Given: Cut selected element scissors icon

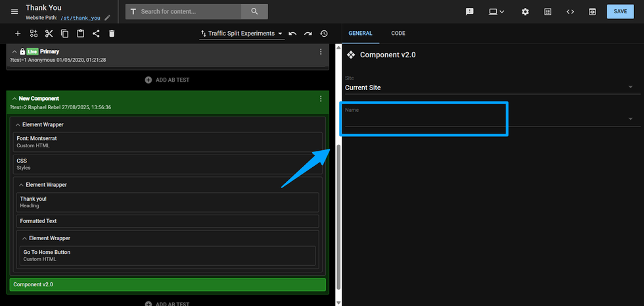Looking at the screenshot, I should click(x=49, y=34).
